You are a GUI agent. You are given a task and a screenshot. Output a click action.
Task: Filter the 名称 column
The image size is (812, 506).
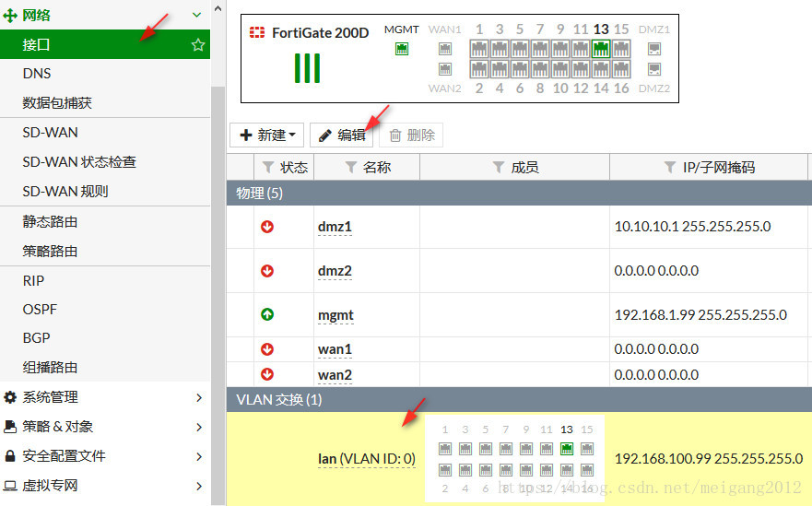tap(350, 168)
